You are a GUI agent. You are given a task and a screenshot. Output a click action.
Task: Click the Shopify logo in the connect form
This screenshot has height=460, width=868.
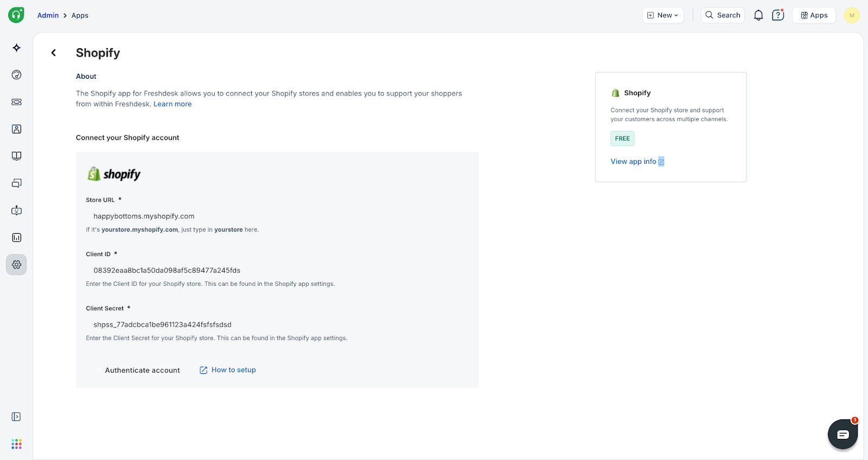(x=114, y=174)
